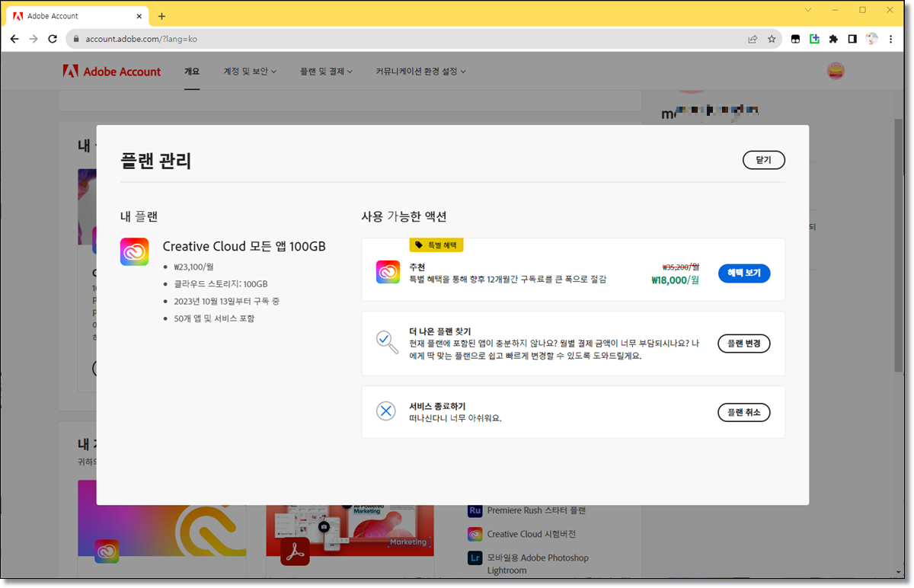Click the Premiere Rush icon in background list

point(475,510)
